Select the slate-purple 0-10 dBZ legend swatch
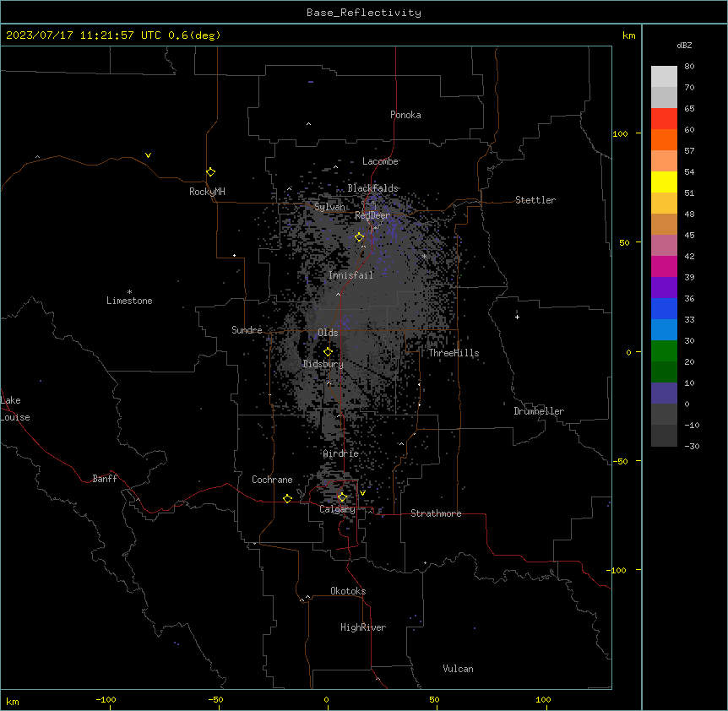 click(664, 393)
